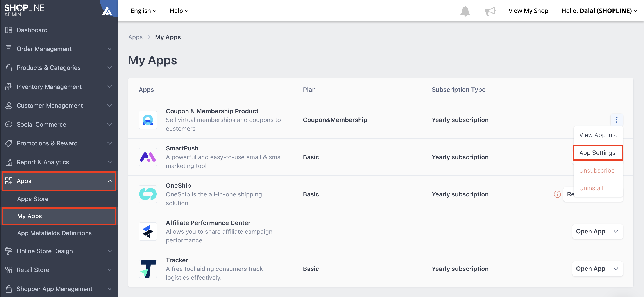Select View App info from the menu

click(598, 135)
